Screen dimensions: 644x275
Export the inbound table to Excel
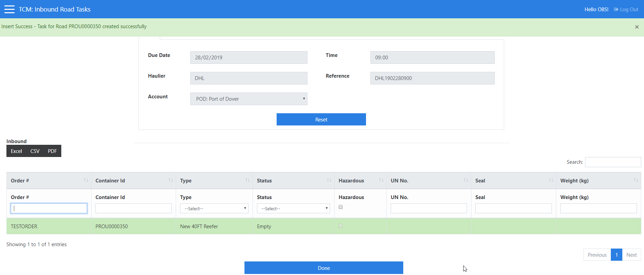click(x=16, y=151)
